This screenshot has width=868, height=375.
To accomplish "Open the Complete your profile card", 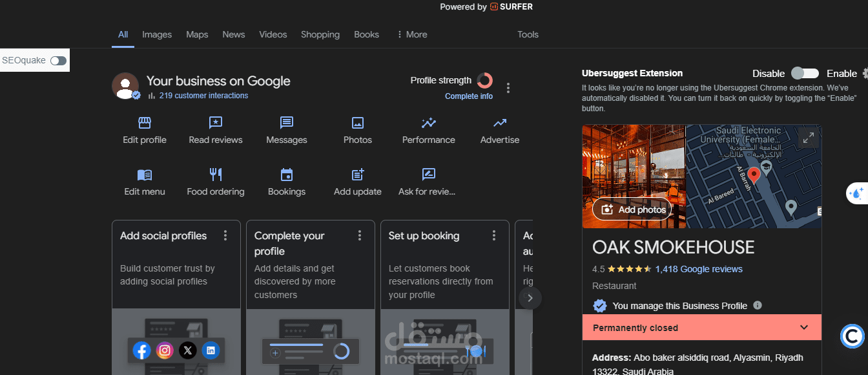I will [311, 297].
